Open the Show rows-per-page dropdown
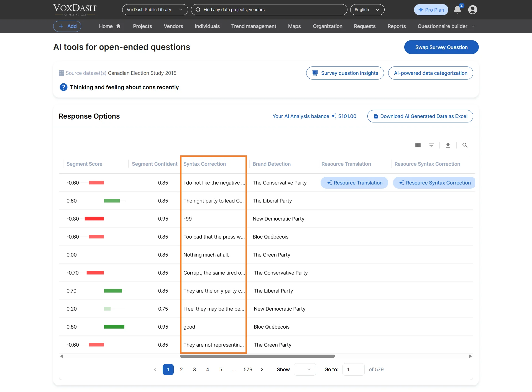Image resolution: width=532 pixels, height=392 pixels. [305, 369]
